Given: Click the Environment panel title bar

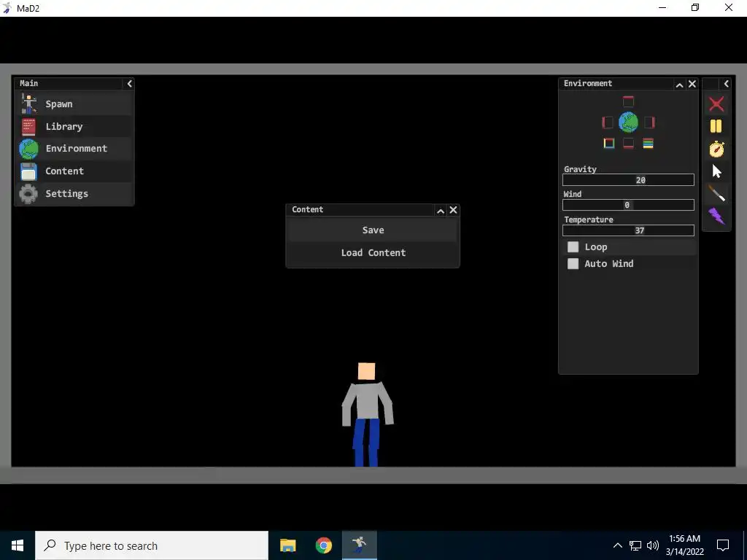Looking at the screenshot, I should pyautogui.click(x=616, y=84).
